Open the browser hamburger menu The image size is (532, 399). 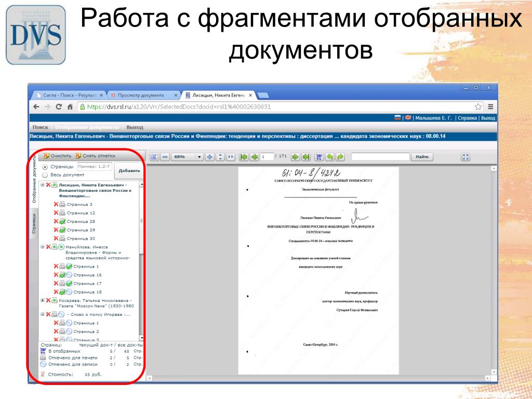490,107
